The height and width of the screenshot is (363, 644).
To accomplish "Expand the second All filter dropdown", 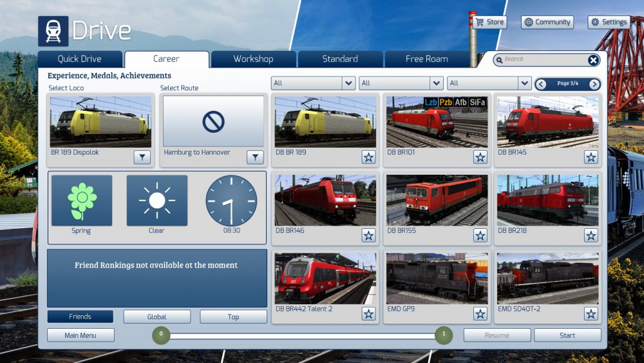I will 436,83.
